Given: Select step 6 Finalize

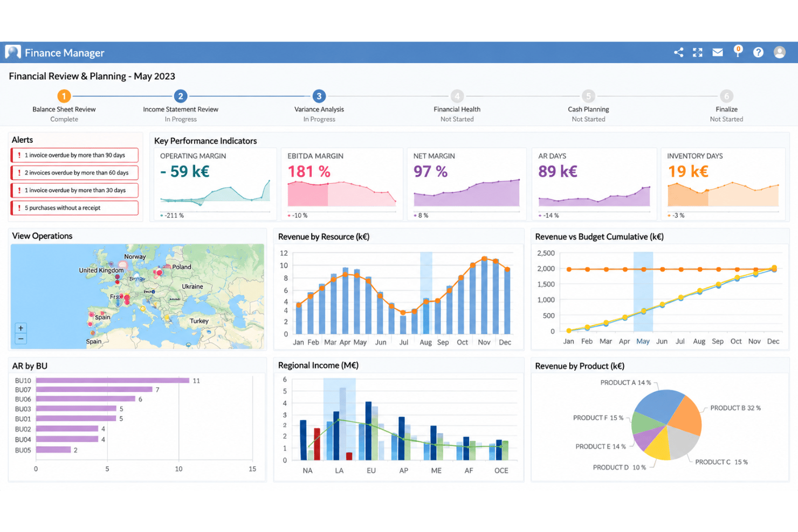Looking at the screenshot, I should click(x=726, y=96).
